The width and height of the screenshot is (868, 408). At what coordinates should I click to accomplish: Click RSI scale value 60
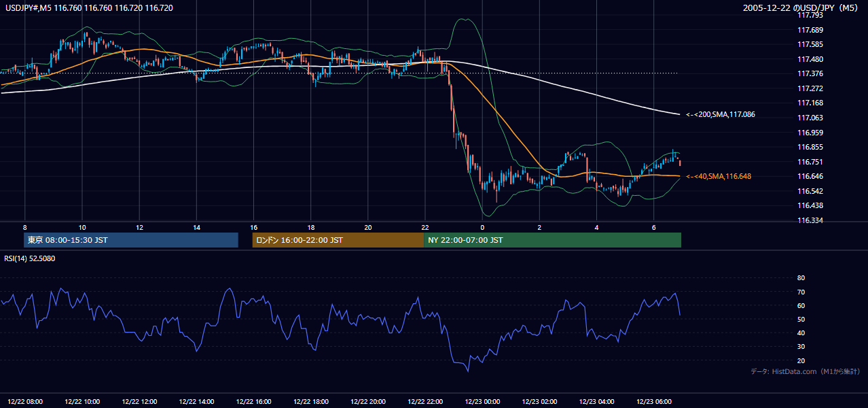pos(801,305)
